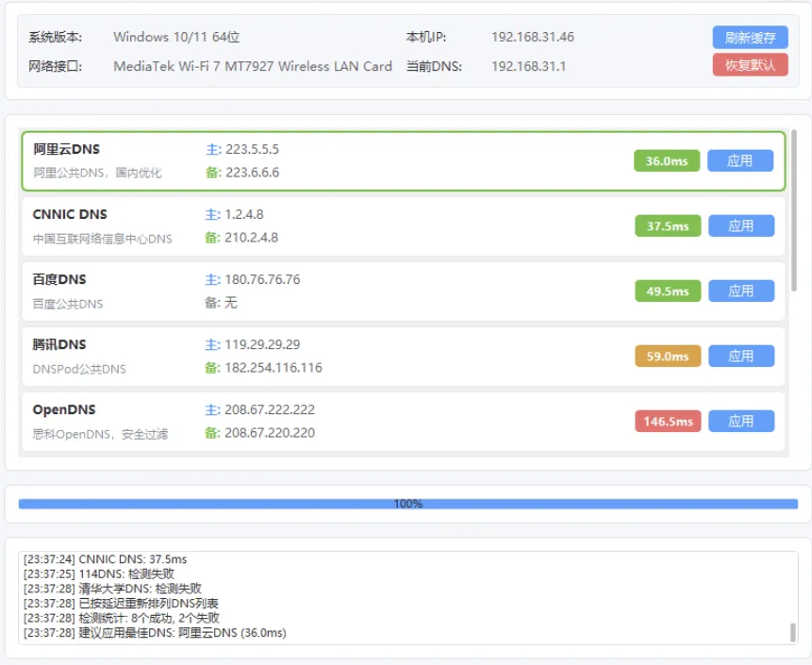Apply 腾讯DNS via its 应用 button
Image resolution: width=812 pixels, height=665 pixels.
tap(740, 356)
